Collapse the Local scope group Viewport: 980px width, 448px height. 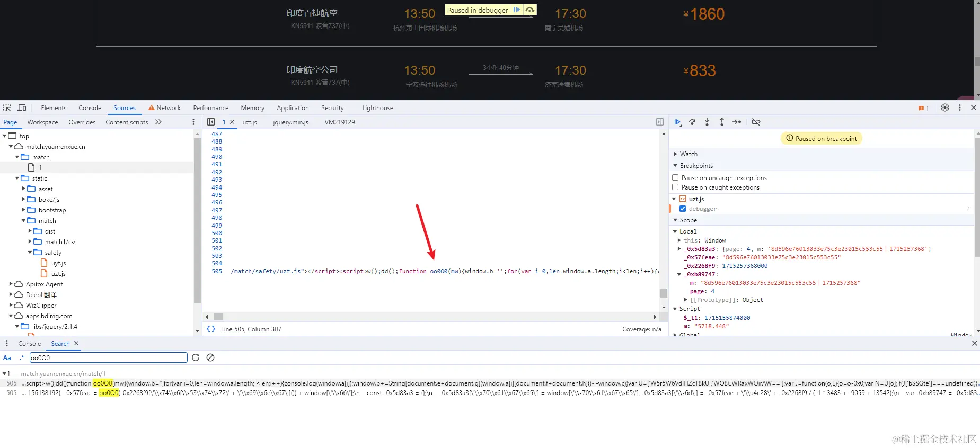(675, 231)
